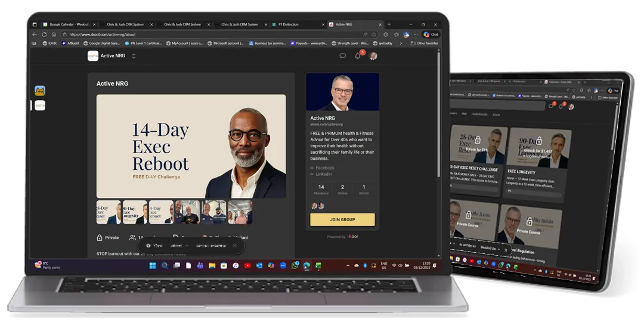This screenshot has height=329, width=644.
Task: Open the weather widget showing Partly sunny
Action: [x=48, y=265]
